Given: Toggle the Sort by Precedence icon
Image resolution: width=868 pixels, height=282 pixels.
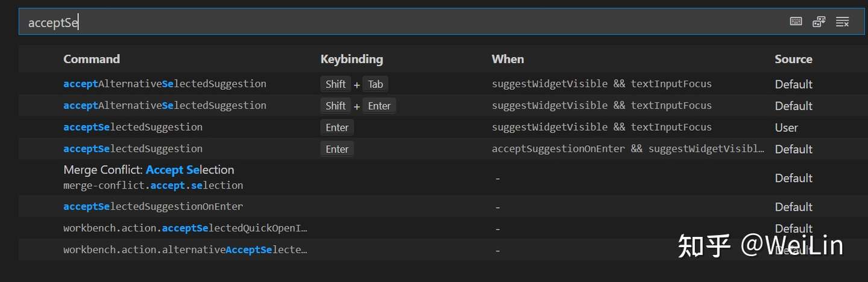Looking at the screenshot, I should pos(819,22).
